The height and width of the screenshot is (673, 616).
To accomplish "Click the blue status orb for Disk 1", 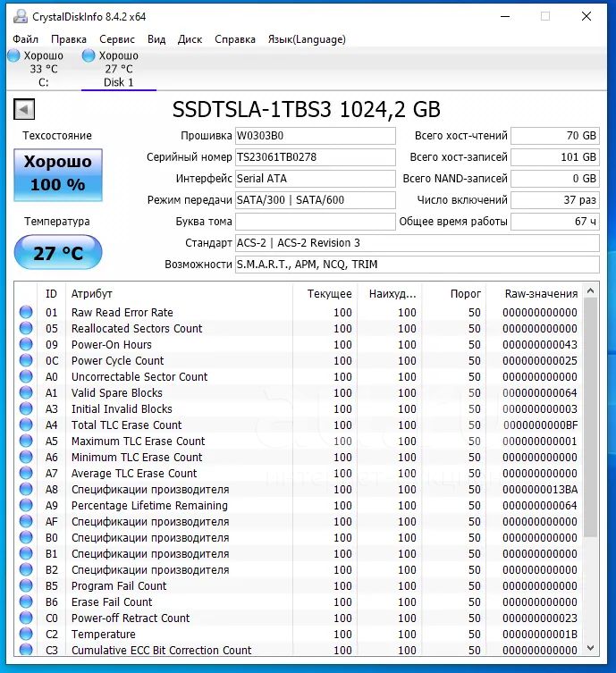I will (89, 55).
